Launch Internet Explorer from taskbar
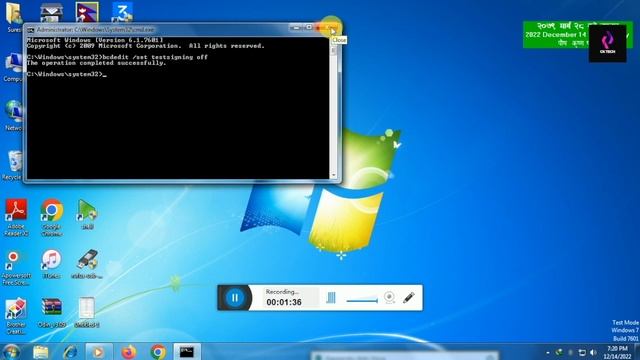640x360 pixels. (70, 351)
